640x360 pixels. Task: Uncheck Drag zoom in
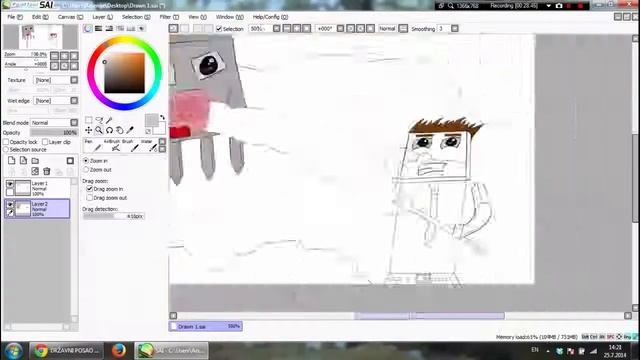89,189
